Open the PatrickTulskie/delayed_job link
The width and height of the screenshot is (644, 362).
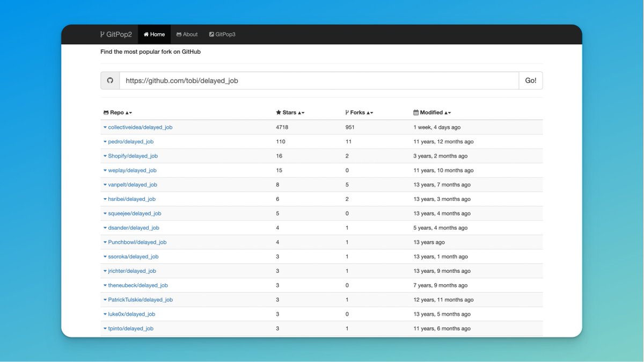tap(140, 300)
